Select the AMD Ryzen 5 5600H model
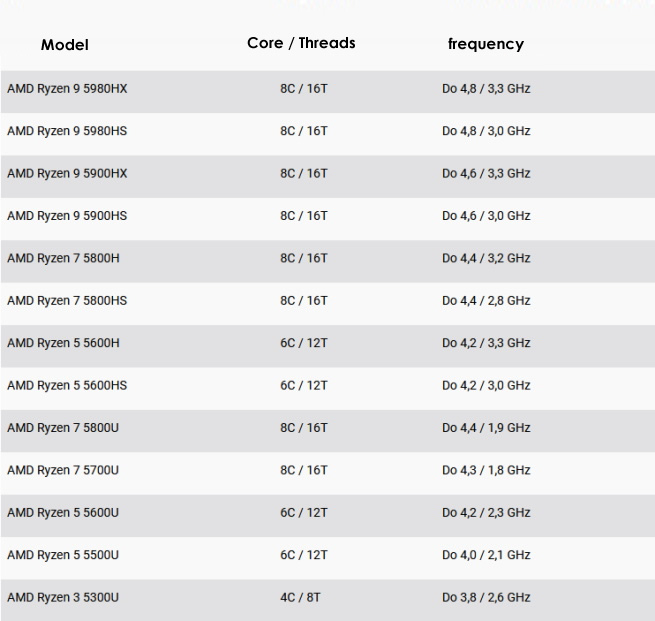 [x=63, y=343]
